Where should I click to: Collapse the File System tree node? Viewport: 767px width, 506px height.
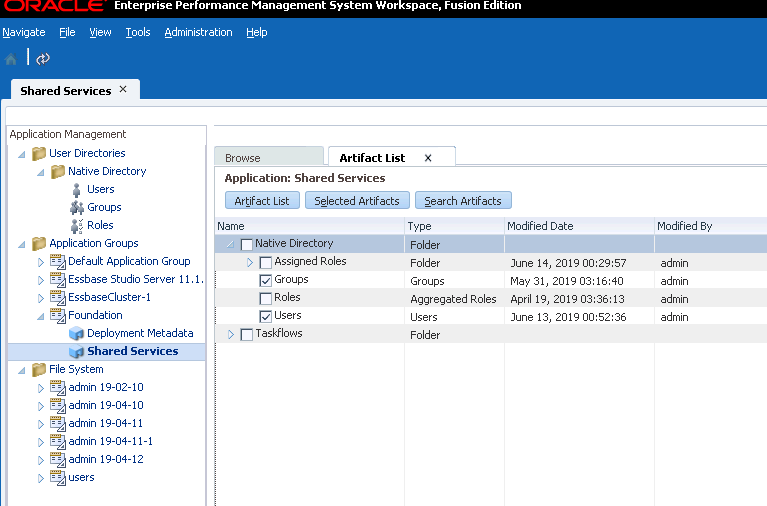point(22,370)
